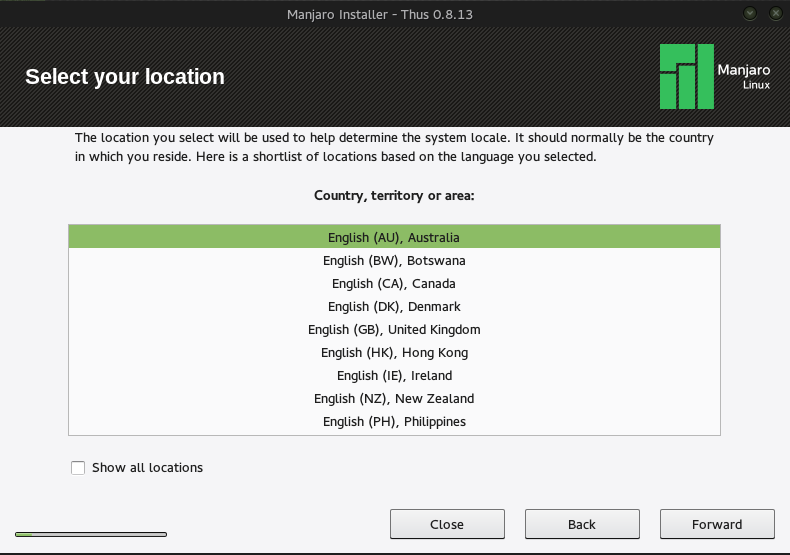Image resolution: width=790 pixels, height=555 pixels.
Task: Go Back to previous installer step
Action: pos(582,524)
